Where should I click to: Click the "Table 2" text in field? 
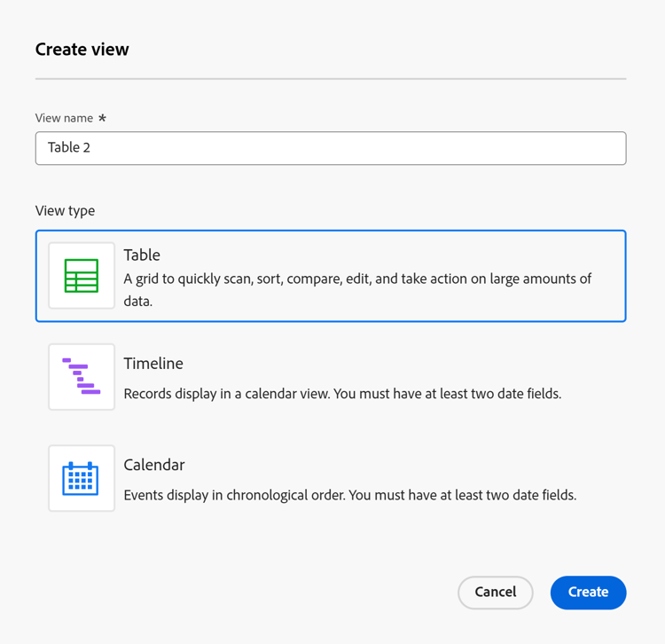click(69, 148)
